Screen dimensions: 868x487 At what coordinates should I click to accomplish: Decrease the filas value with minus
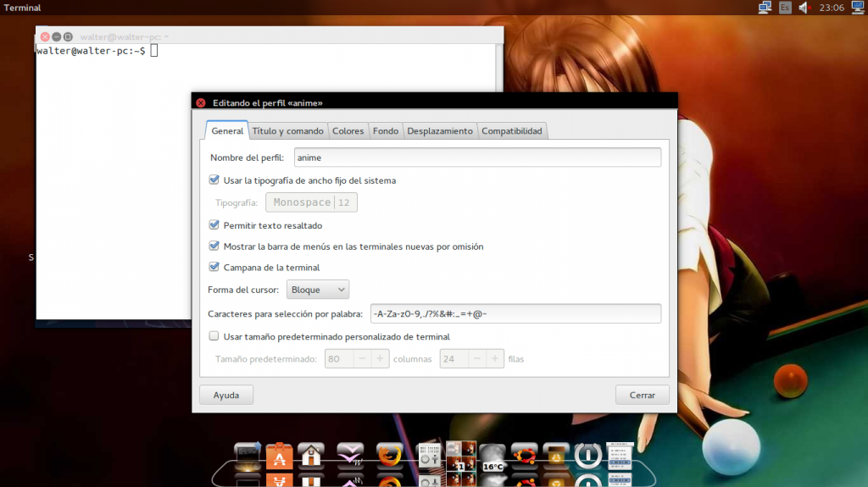476,358
